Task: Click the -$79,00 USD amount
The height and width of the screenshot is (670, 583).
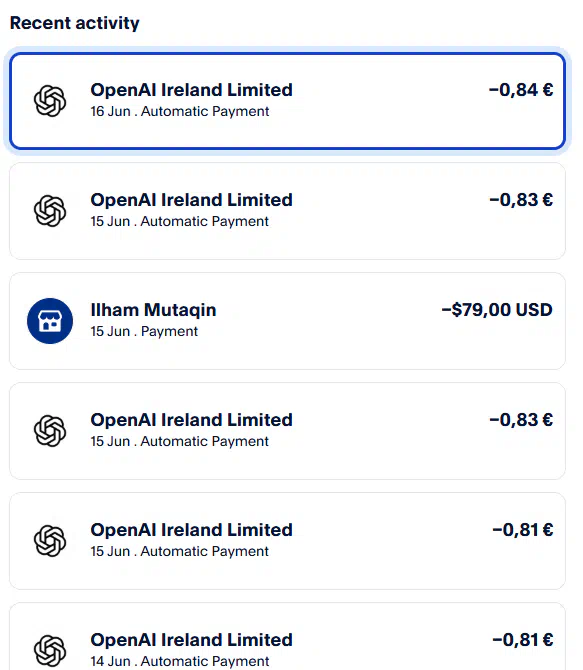Action: 497,310
